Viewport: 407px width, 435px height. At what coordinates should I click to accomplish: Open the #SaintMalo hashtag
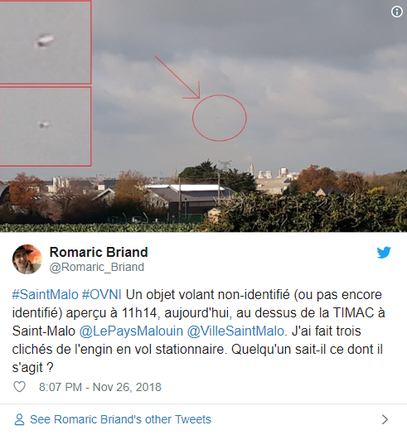[45, 295]
